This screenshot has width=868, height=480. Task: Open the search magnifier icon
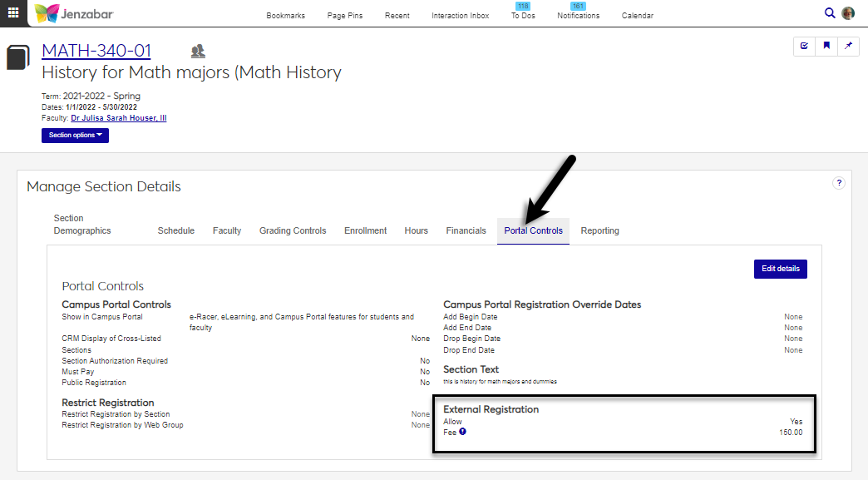pos(829,13)
